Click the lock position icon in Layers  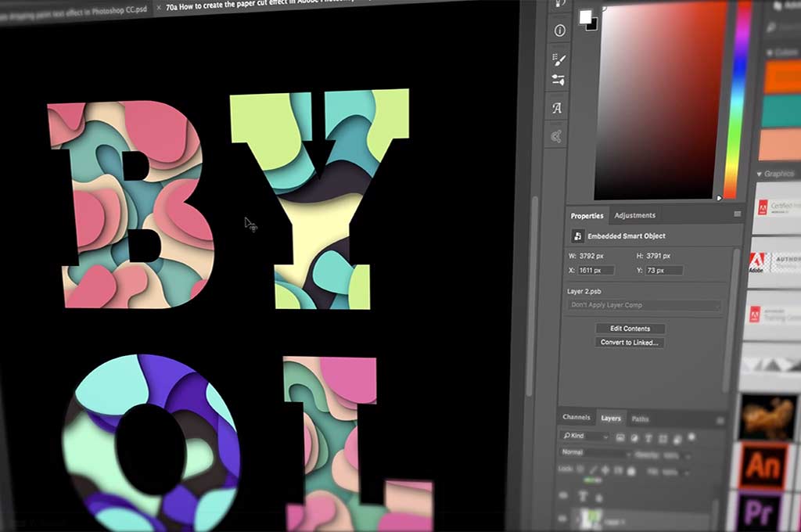point(606,470)
